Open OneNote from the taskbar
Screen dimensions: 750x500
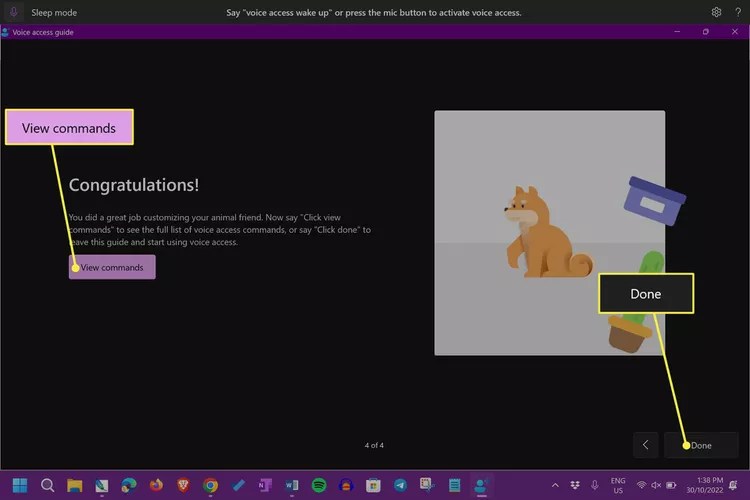[x=265, y=485]
